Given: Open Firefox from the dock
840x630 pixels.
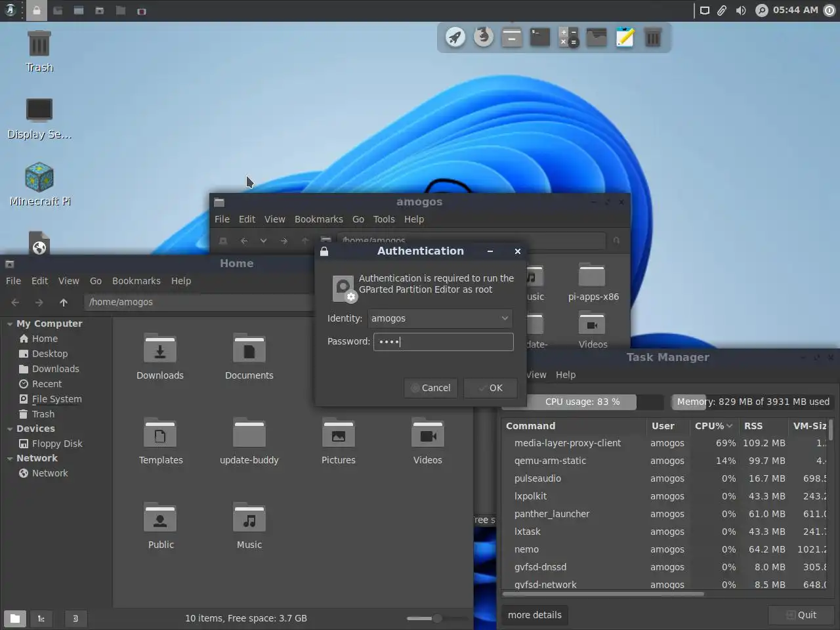Looking at the screenshot, I should [x=484, y=37].
